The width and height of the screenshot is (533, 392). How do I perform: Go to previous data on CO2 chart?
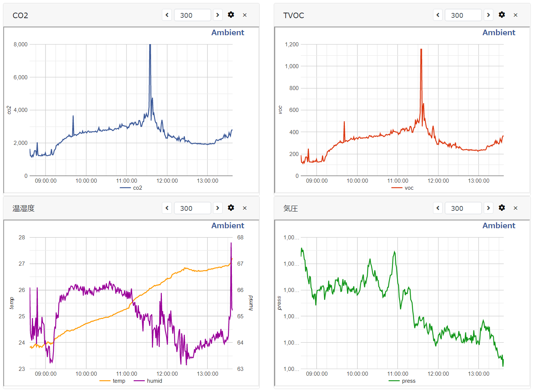coord(167,15)
